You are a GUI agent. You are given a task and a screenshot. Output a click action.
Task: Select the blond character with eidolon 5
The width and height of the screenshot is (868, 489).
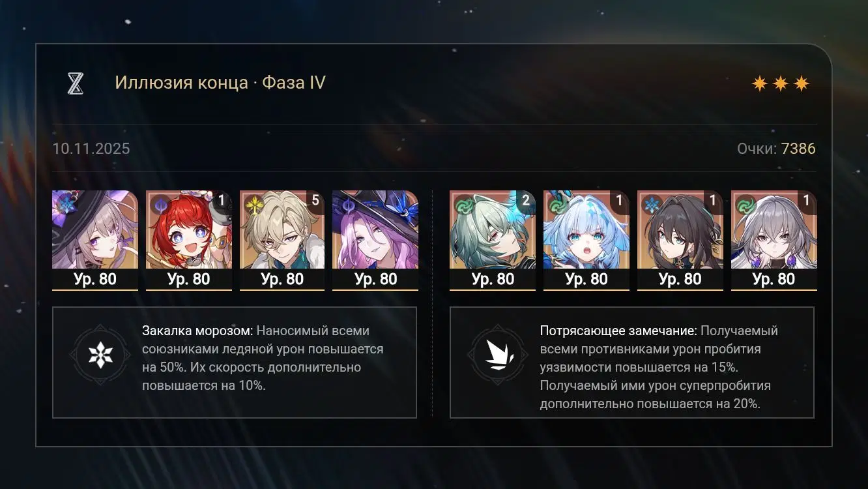[x=283, y=240]
